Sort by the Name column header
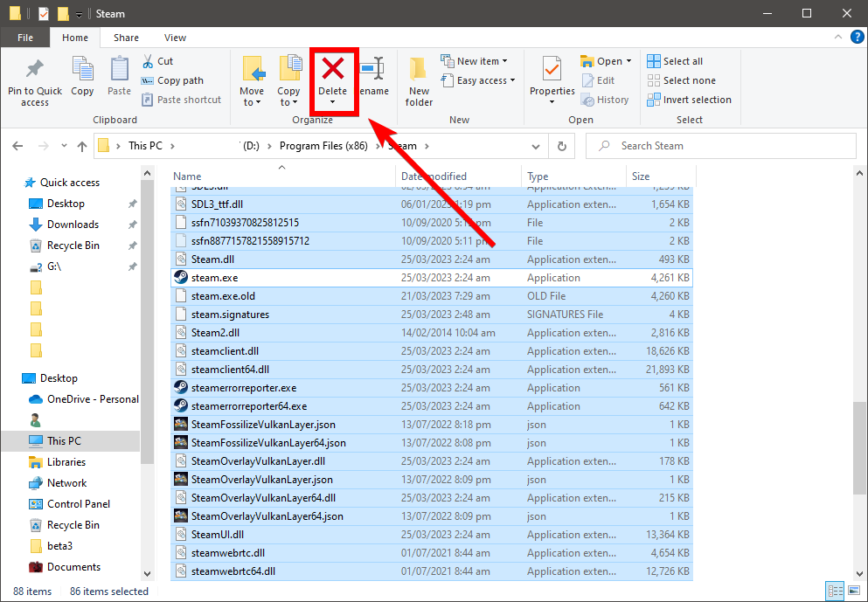This screenshot has width=868, height=602. click(282, 176)
